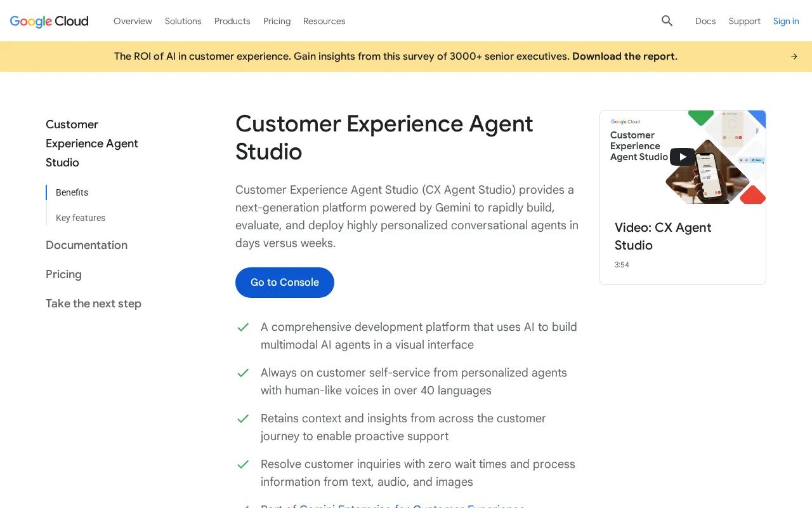
Task: Expand the Products dropdown
Action: (x=232, y=21)
